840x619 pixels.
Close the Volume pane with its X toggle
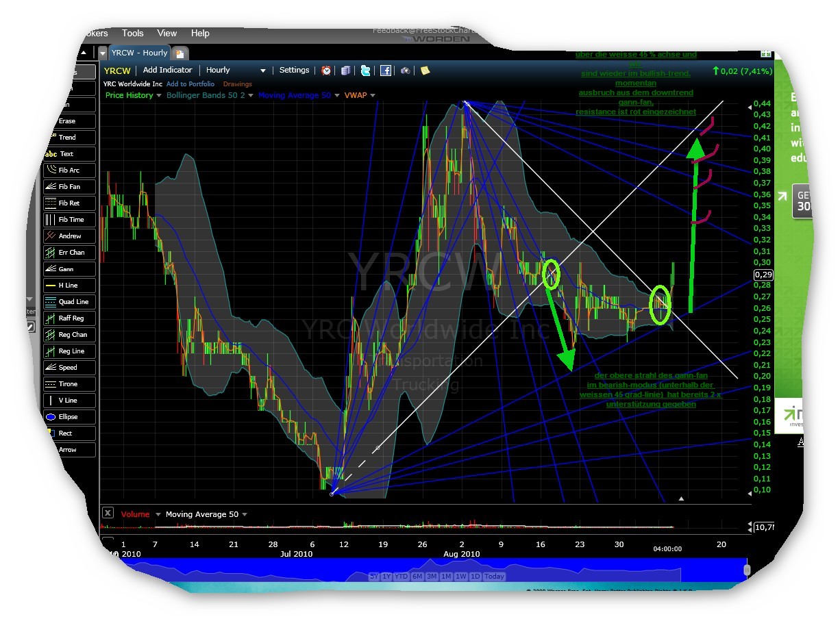click(x=108, y=512)
